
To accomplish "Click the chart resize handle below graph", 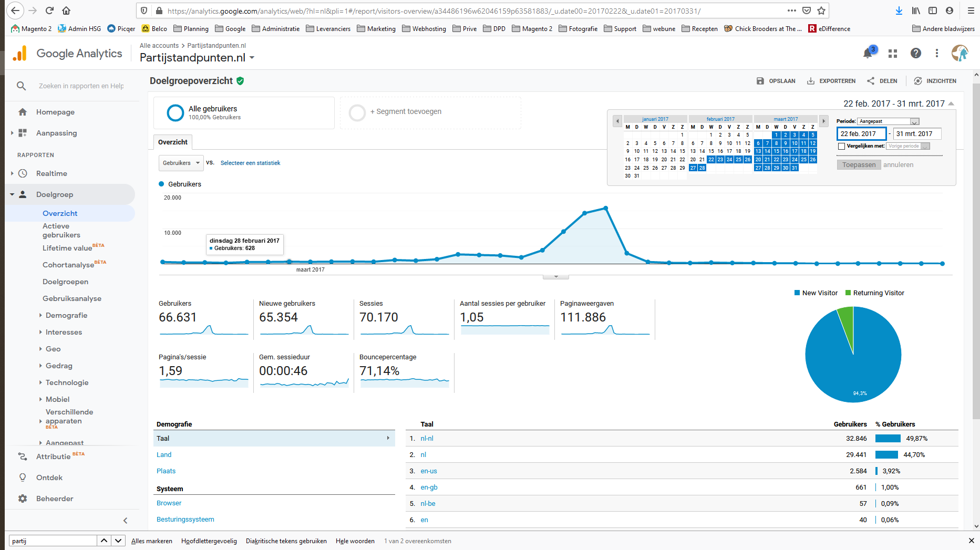I will [556, 276].
